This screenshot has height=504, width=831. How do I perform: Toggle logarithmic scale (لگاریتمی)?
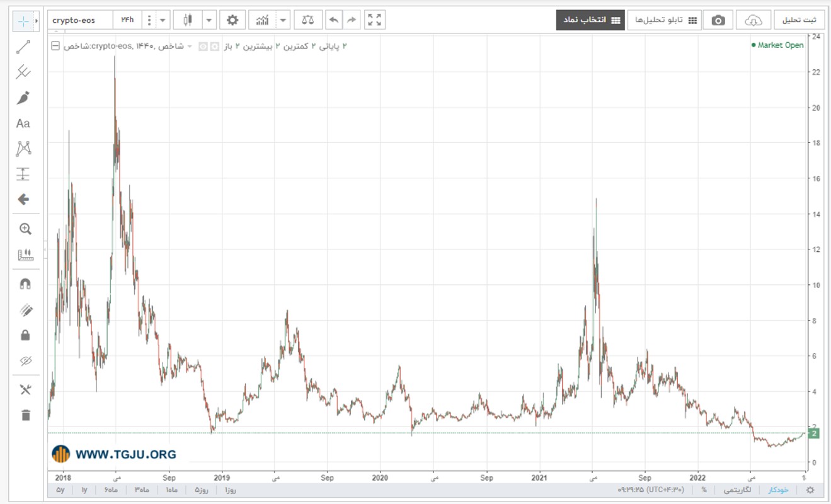[737, 490]
